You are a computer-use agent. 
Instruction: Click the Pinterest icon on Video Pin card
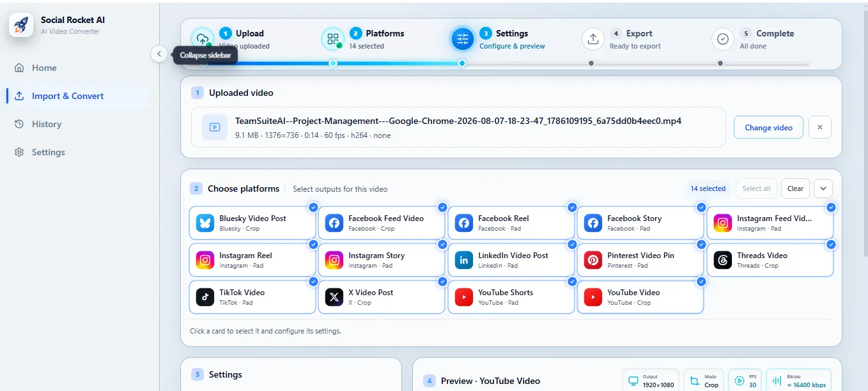[x=593, y=260]
